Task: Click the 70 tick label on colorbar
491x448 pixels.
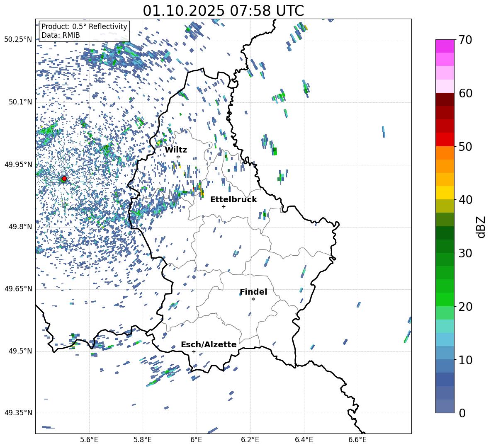Action: tap(465, 40)
